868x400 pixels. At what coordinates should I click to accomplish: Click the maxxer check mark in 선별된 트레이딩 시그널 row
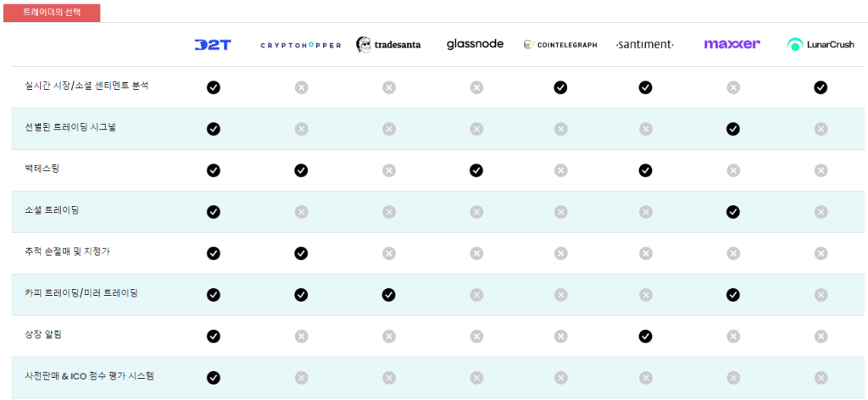733,129
